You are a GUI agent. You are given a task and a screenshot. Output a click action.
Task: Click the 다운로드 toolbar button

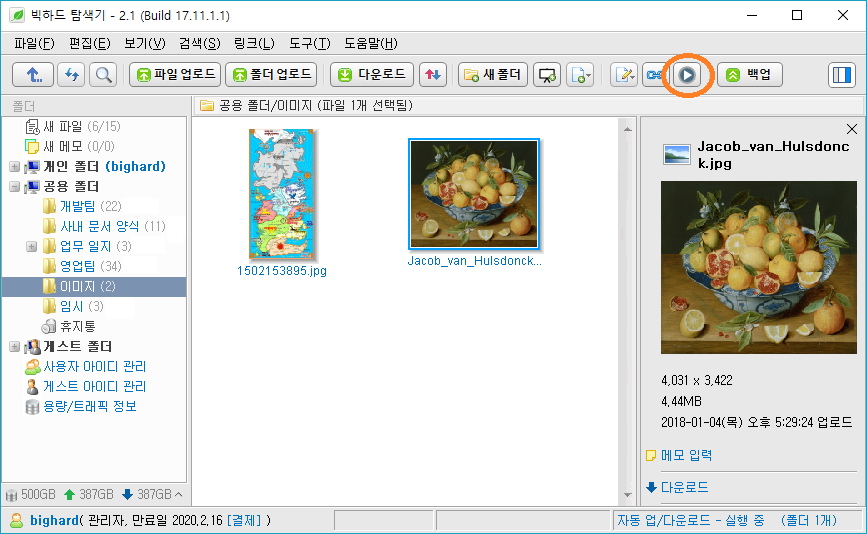[372, 75]
